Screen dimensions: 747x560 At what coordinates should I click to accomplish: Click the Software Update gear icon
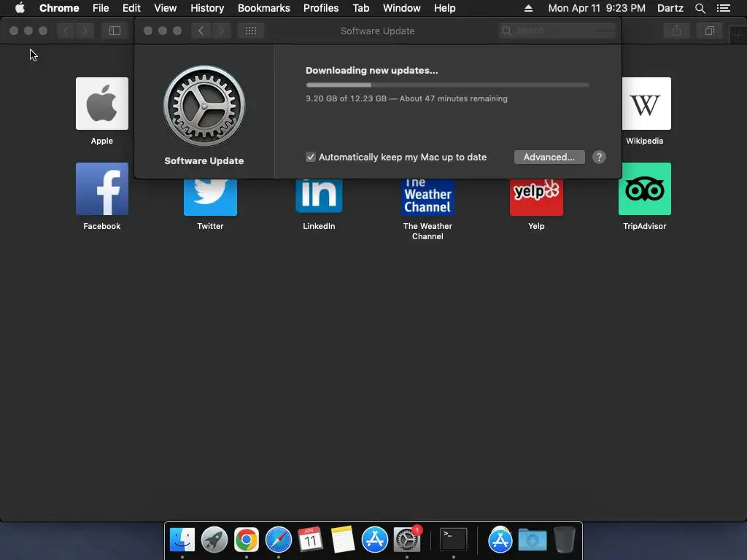(204, 106)
